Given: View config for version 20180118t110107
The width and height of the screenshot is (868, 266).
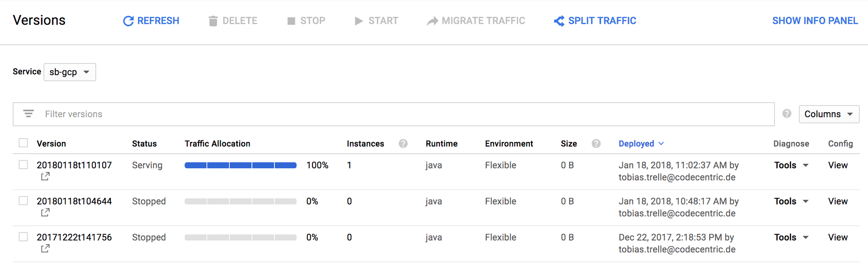Looking at the screenshot, I should [838, 166].
